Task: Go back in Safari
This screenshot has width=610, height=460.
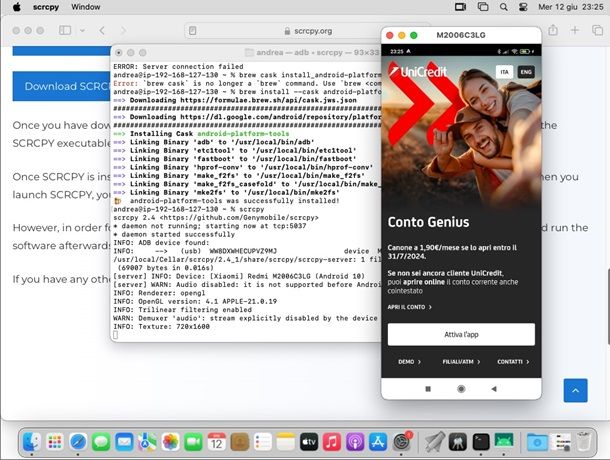Action: pyautogui.click(x=102, y=30)
